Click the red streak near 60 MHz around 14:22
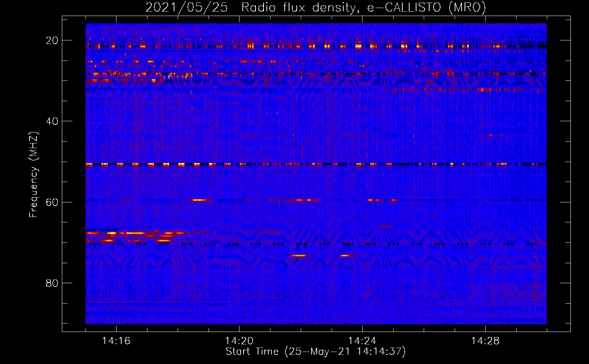Viewport: 589px width, 364px height. coord(295,200)
